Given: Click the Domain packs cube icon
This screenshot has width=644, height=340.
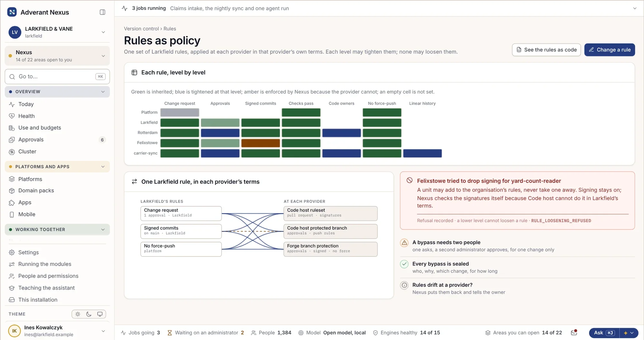Looking at the screenshot, I should point(12,191).
